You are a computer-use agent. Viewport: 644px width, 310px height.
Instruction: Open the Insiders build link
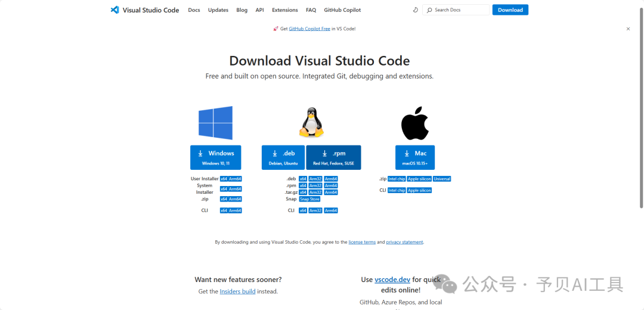[x=237, y=292]
